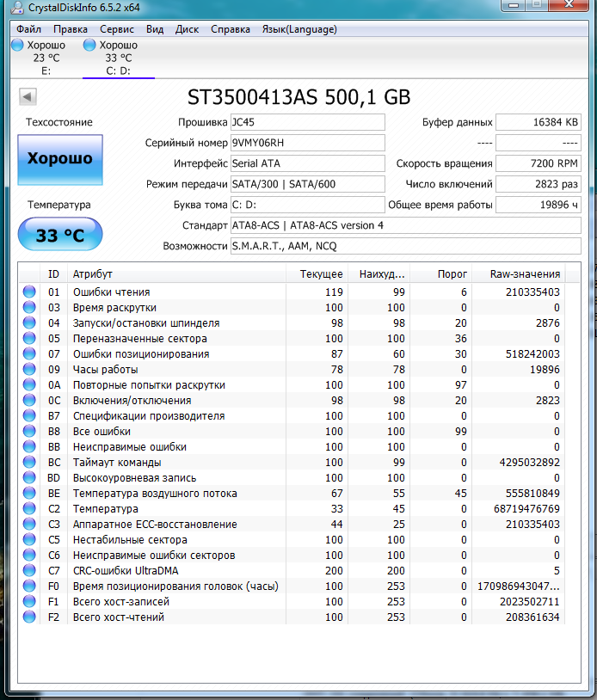Click status circle for attribute 01 Ошибки чтения
Viewport: 597px width, 700px height.
pyautogui.click(x=29, y=292)
